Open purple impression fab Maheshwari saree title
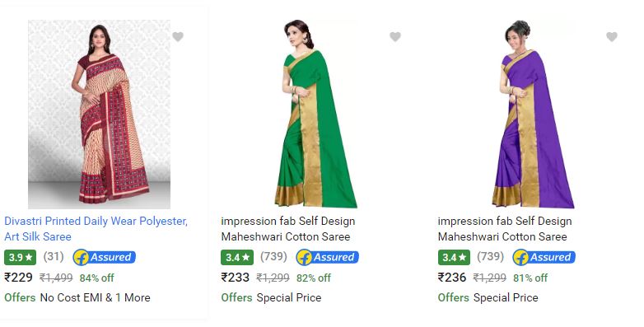Screen dimensions: 644x327 pyautogui.click(x=505, y=229)
